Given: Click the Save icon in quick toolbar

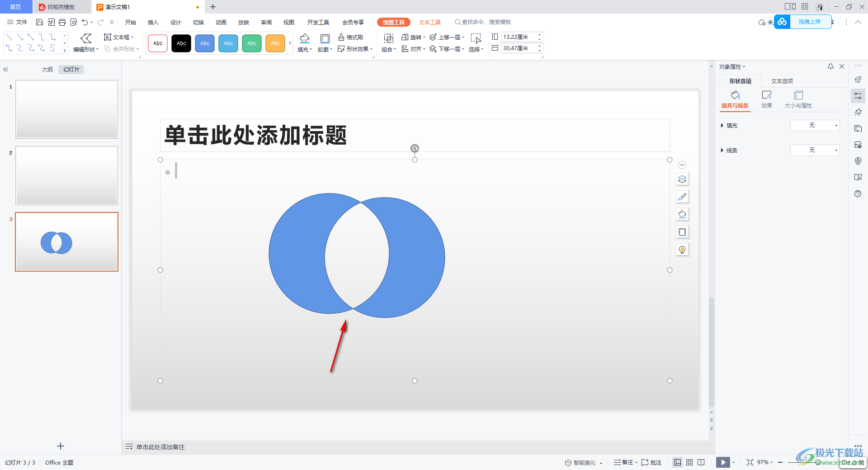Looking at the screenshot, I should pyautogui.click(x=39, y=22).
